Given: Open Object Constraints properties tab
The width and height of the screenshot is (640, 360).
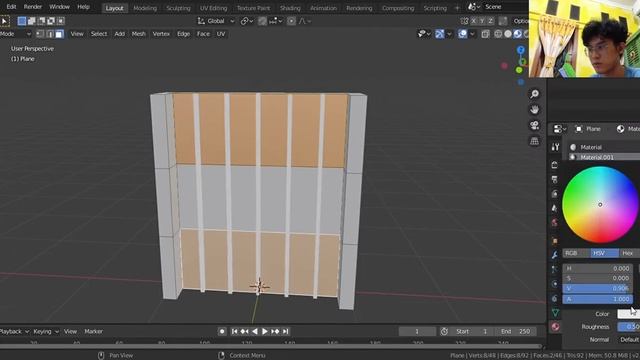Looking at the screenshot, I should pyautogui.click(x=555, y=298).
